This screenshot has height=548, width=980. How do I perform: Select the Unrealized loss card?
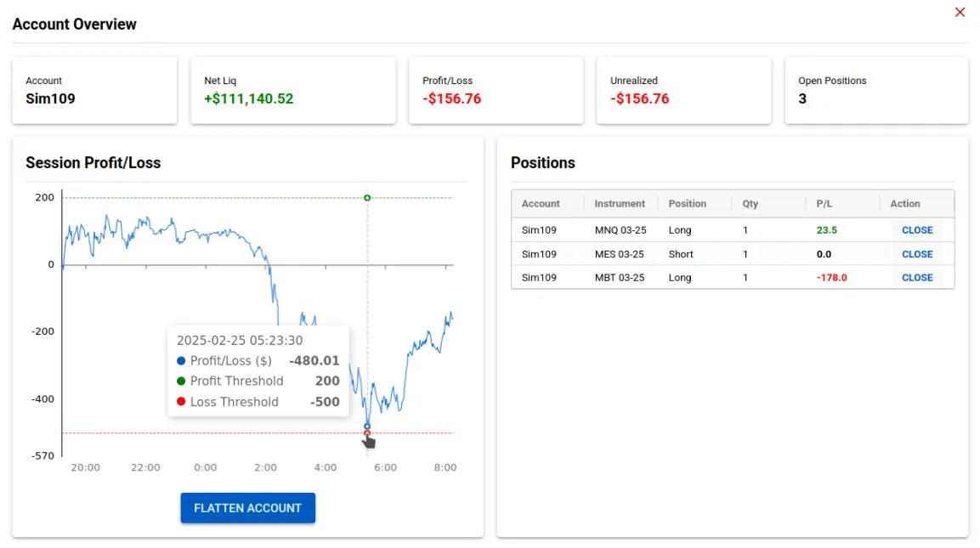pyautogui.click(x=683, y=90)
